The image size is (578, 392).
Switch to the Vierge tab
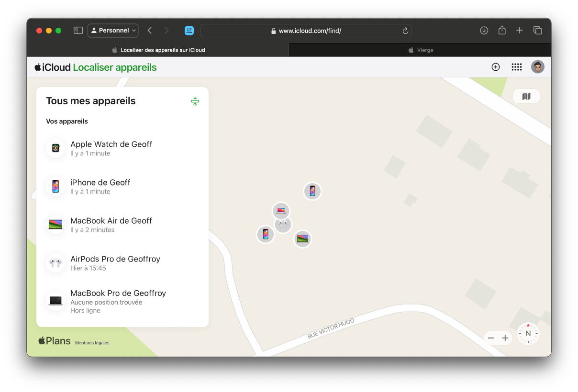[x=420, y=50]
